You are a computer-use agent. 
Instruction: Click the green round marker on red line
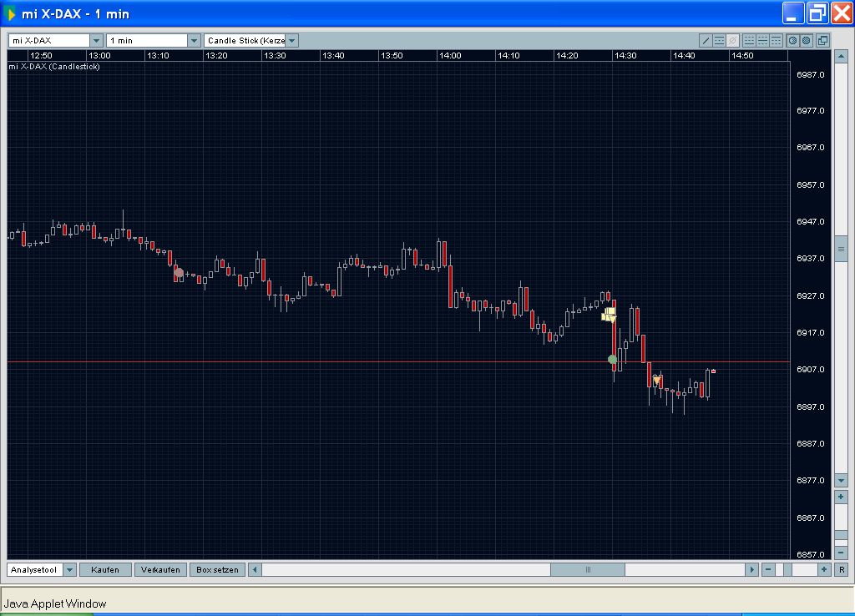[x=612, y=359]
